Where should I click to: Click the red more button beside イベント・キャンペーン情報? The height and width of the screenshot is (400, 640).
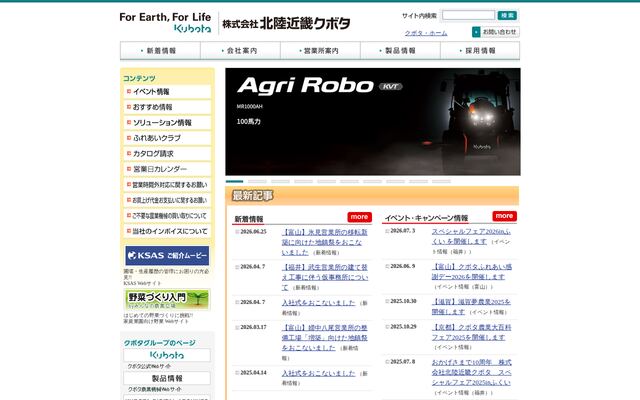[504, 216]
